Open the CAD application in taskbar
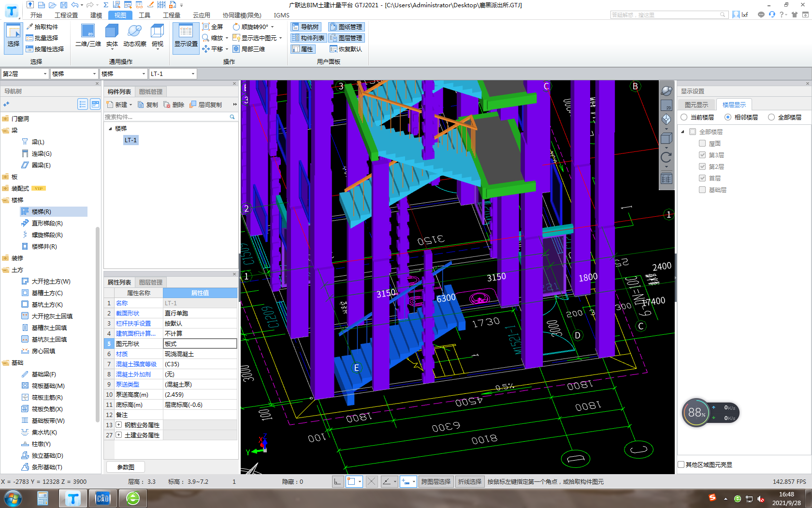 (103, 498)
